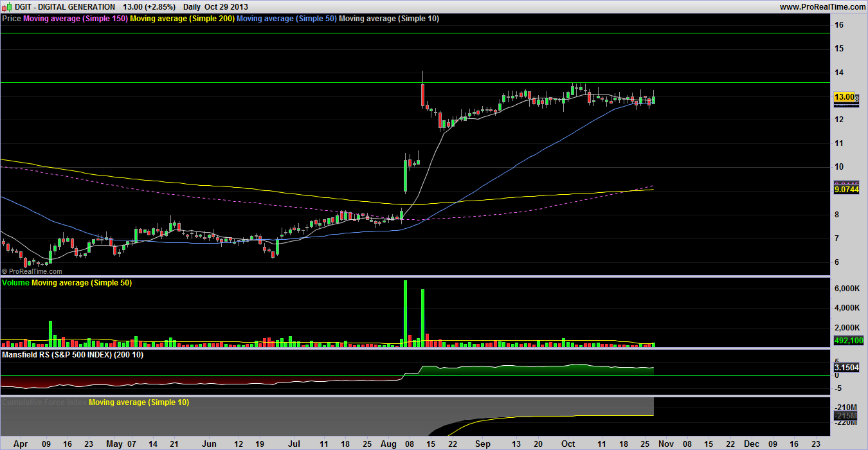The height and width of the screenshot is (450, 868).
Task: Click the candlestick chart icon beside DGIT
Action: [x=5, y=6]
